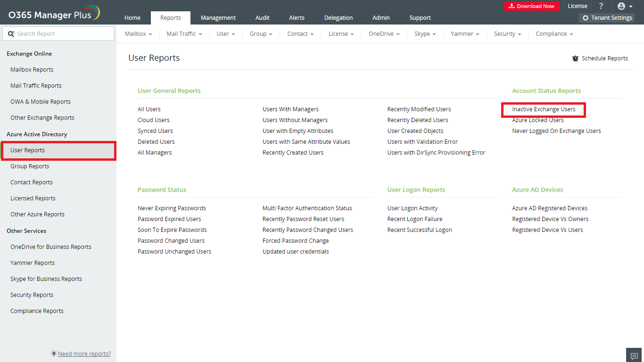Open the Alerts tab

[297, 18]
